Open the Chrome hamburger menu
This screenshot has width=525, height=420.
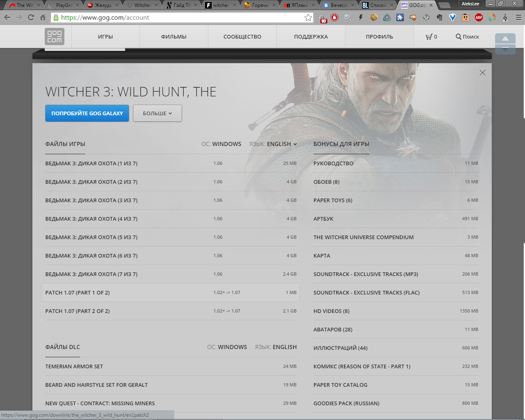pos(518,18)
